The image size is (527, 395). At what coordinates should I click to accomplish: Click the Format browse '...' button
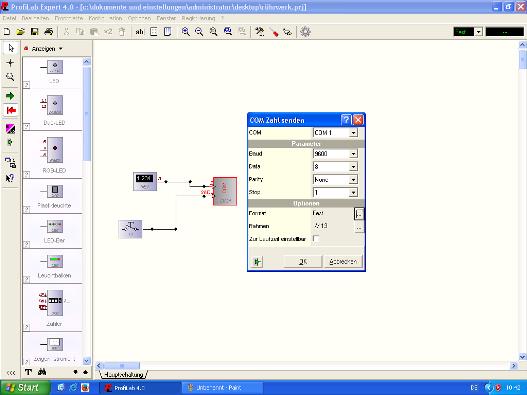click(359, 213)
